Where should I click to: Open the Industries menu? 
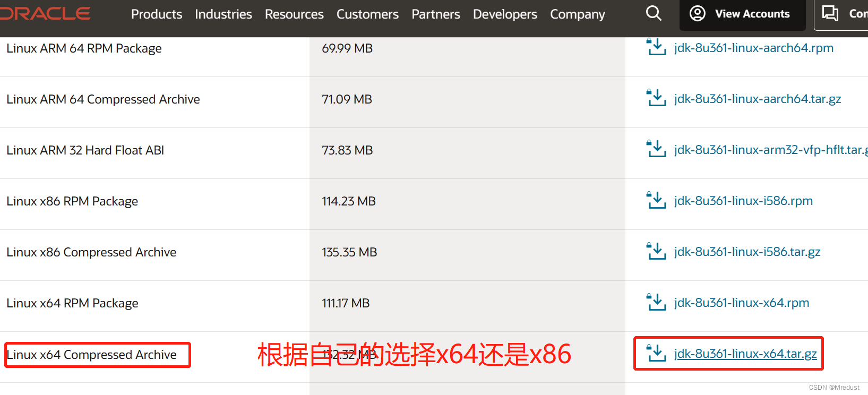(224, 14)
